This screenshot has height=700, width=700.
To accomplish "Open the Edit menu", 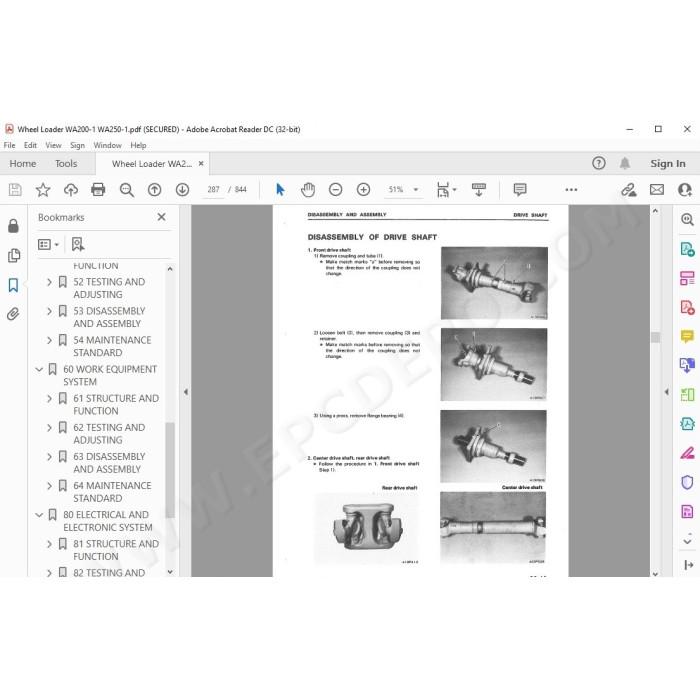I will click(x=30, y=145).
